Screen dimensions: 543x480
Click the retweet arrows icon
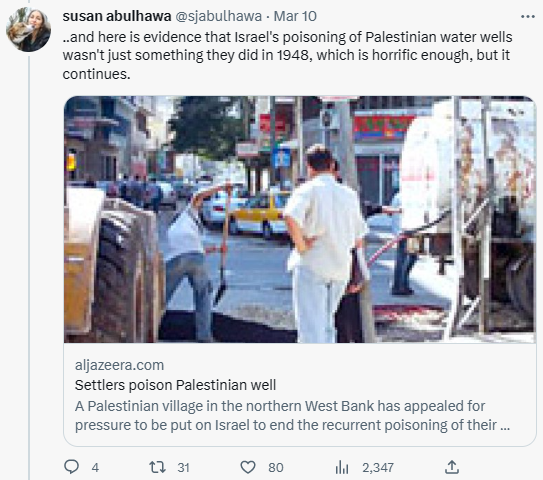click(157, 467)
